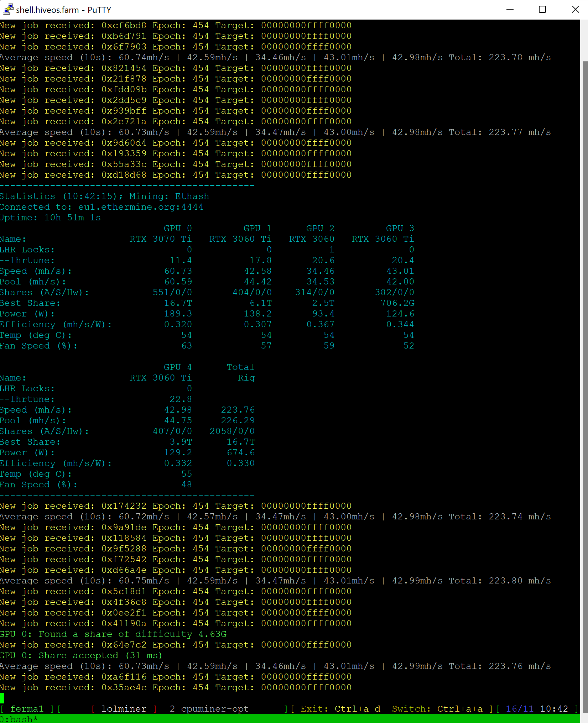
Task: Click lhrtune value '22.8'
Action: [181, 399]
